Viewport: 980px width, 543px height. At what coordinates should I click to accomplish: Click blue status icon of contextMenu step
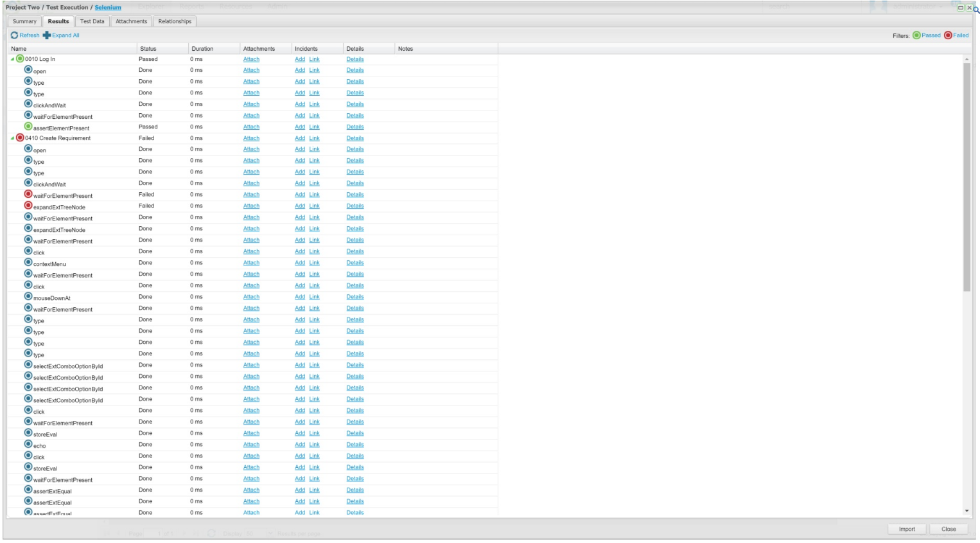tap(28, 262)
